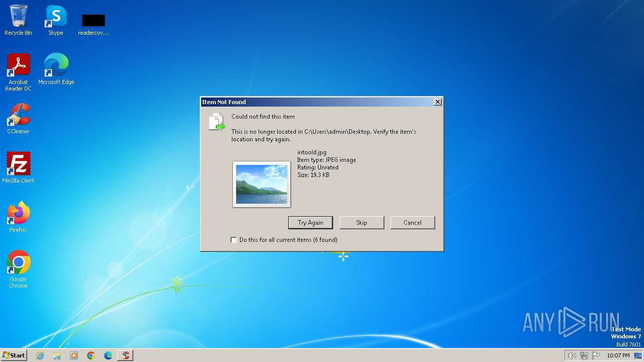Select the FileZilla Client desktop shortcut
The height and width of the screenshot is (362, 644).
[18, 167]
